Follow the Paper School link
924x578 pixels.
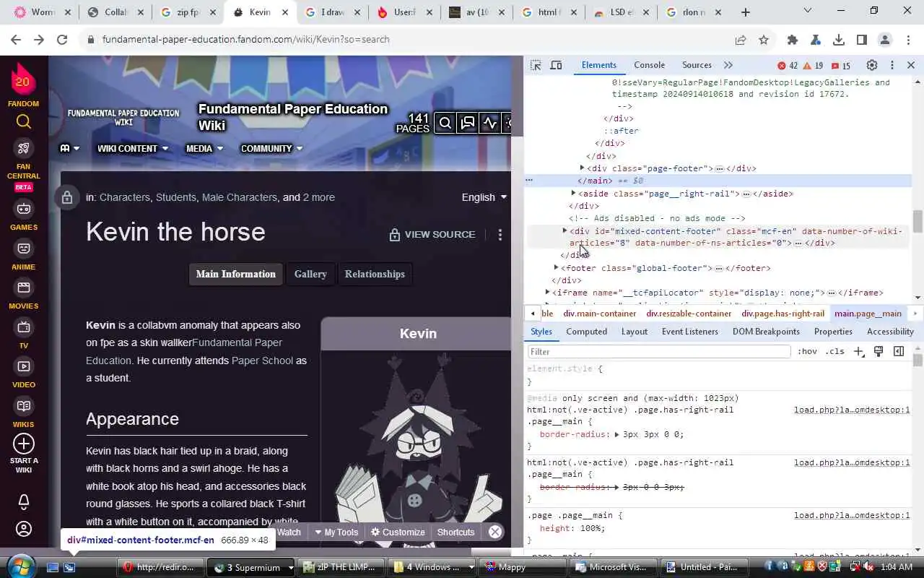coord(262,361)
